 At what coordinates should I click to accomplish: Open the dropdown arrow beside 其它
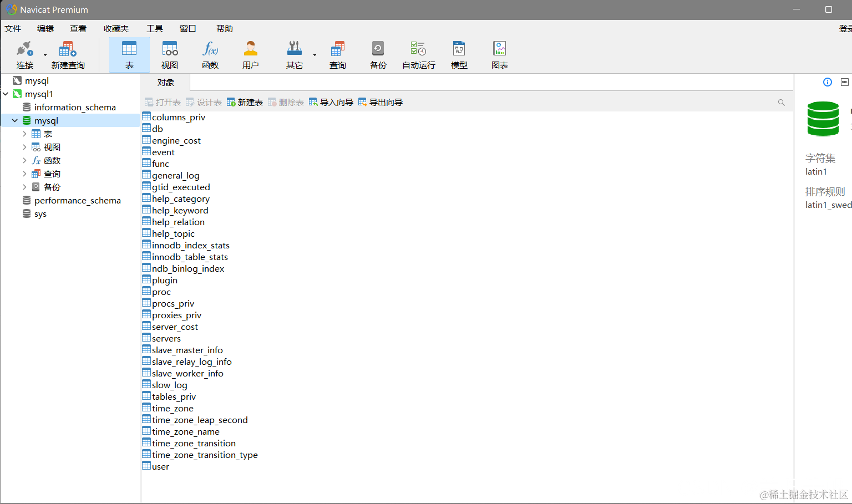(x=315, y=55)
